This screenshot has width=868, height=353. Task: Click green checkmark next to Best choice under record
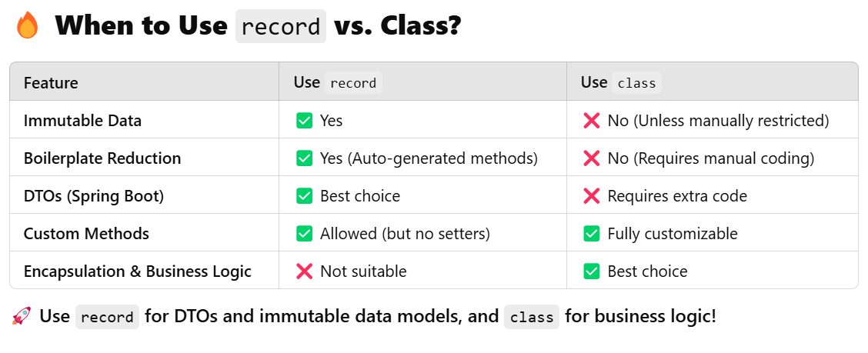304,196
